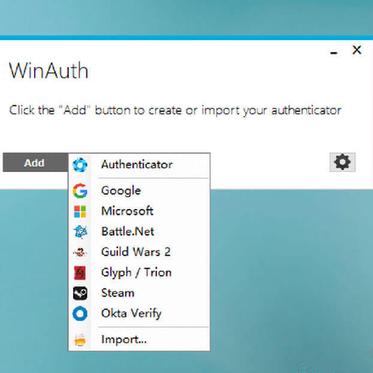Click the WinAuth title text
This screenshot has width=373, height=373.
49,71
